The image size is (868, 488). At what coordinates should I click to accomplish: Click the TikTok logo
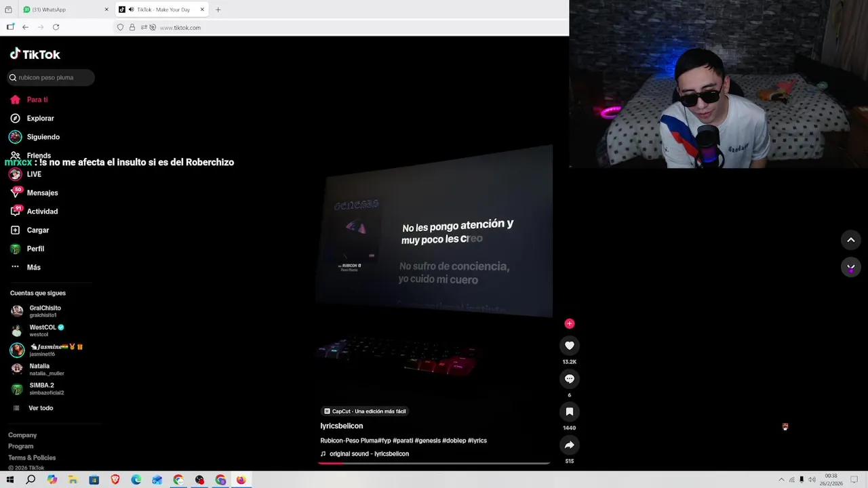tap(35, 54)
